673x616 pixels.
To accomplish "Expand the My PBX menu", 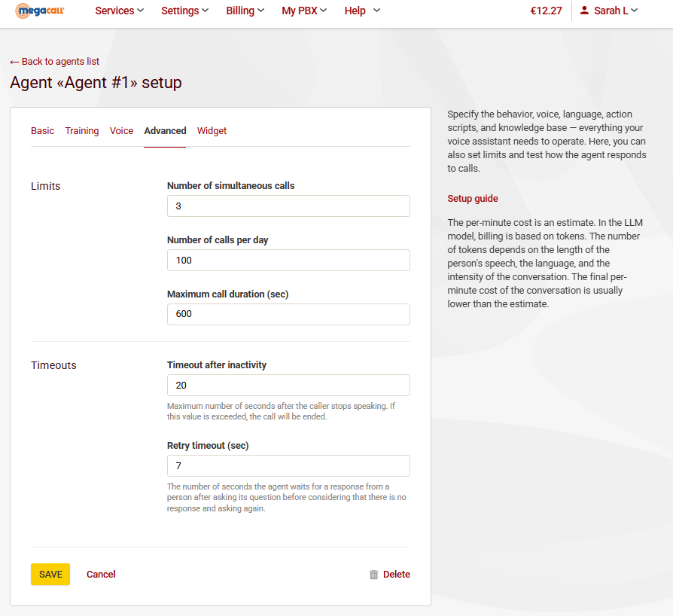I will (304, 11).
